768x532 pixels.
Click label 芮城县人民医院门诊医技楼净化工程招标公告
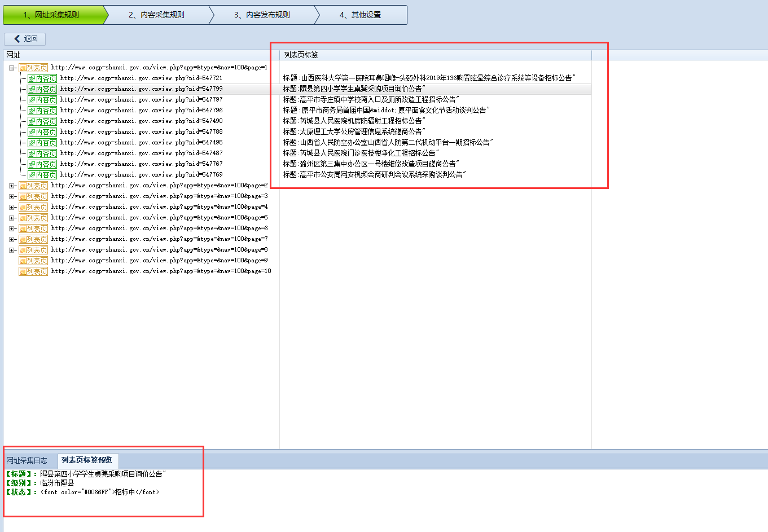pyautogui.click(x=361, y=153)
